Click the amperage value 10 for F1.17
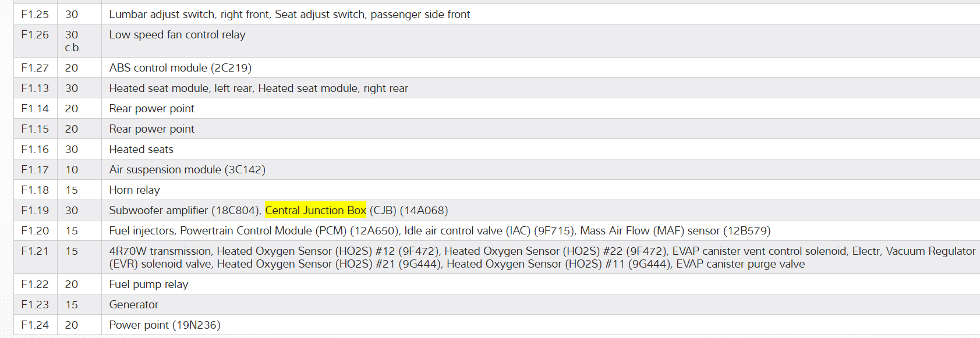The height and width of the screenshot is (338, 980). [x=72, y=170]
